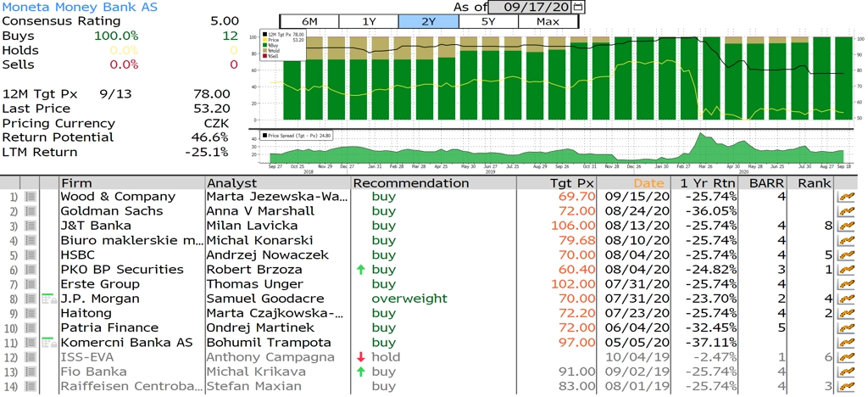868x397 pixels.
Task: Open report icon in the HSBC row
Action: point(31,255)
